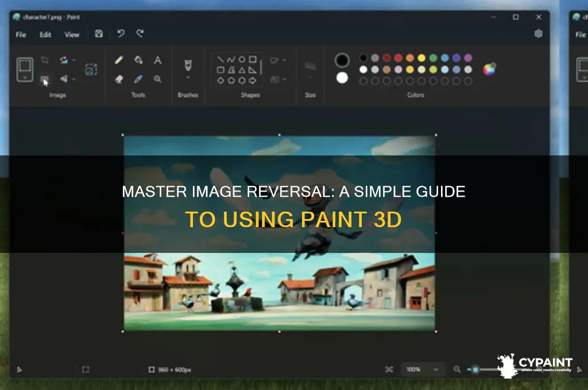Screen dimensions: 588x390
Task: Choose the Pentagon shape
Action: 231,80
